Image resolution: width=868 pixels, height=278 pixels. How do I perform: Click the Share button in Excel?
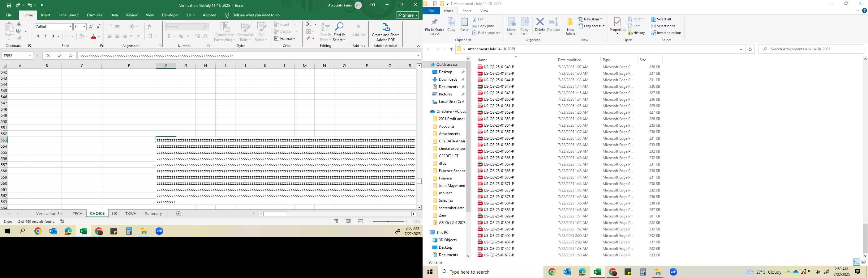click(407, 15)
